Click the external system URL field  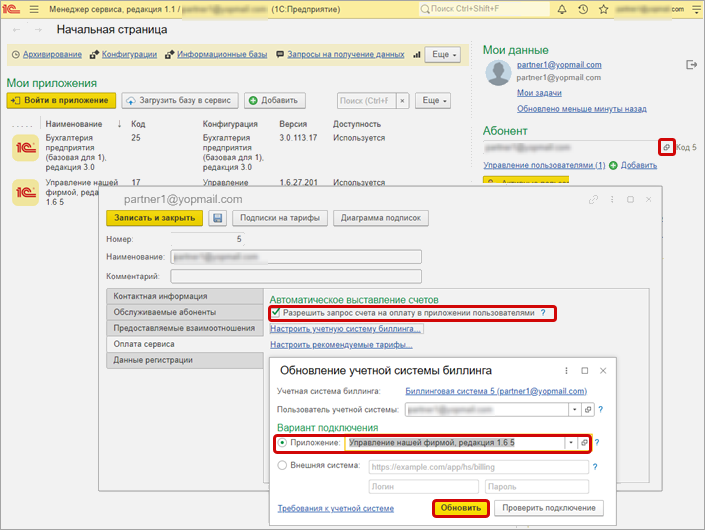478,467
